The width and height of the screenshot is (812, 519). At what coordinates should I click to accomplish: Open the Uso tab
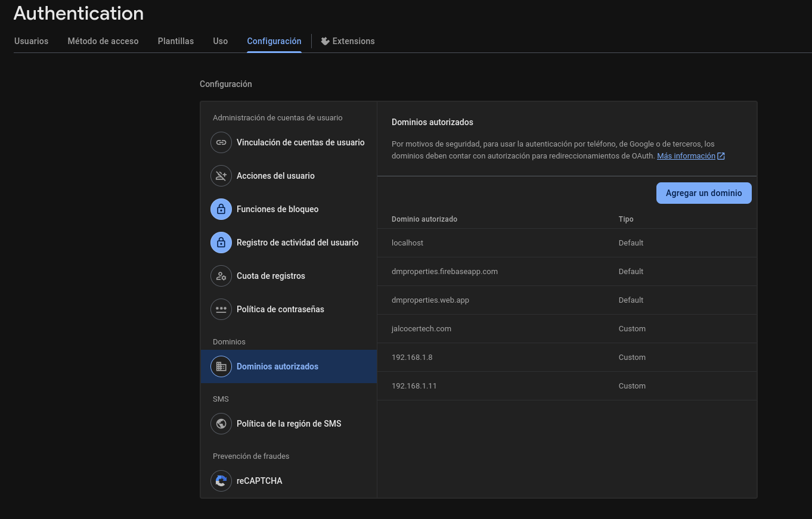pyautogui.click(x=221, y=41)
